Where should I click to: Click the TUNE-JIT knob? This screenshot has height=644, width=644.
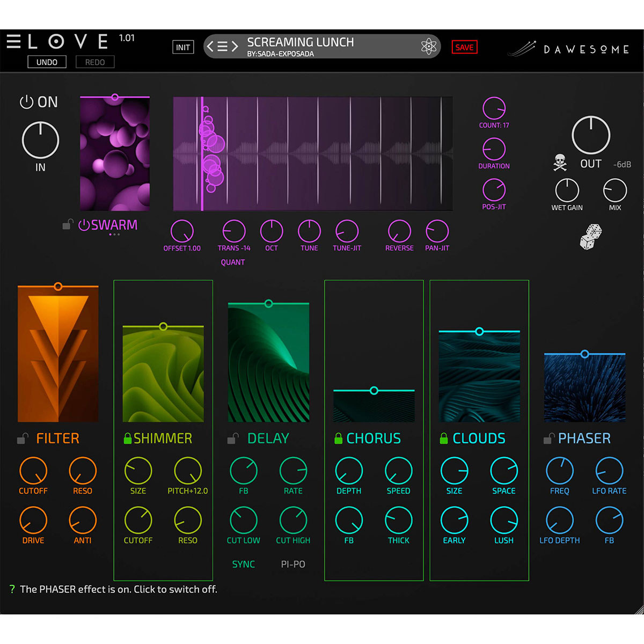coord(347,231)
